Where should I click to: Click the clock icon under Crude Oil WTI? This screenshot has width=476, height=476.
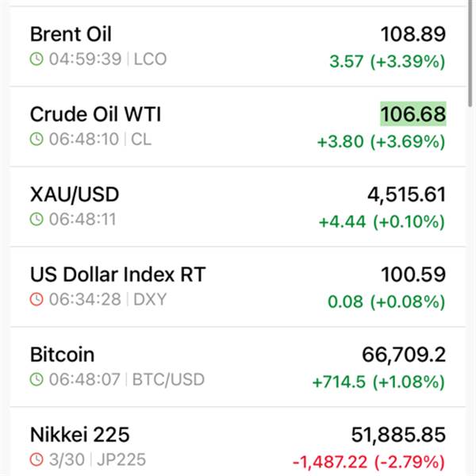[x=36, y=139]
